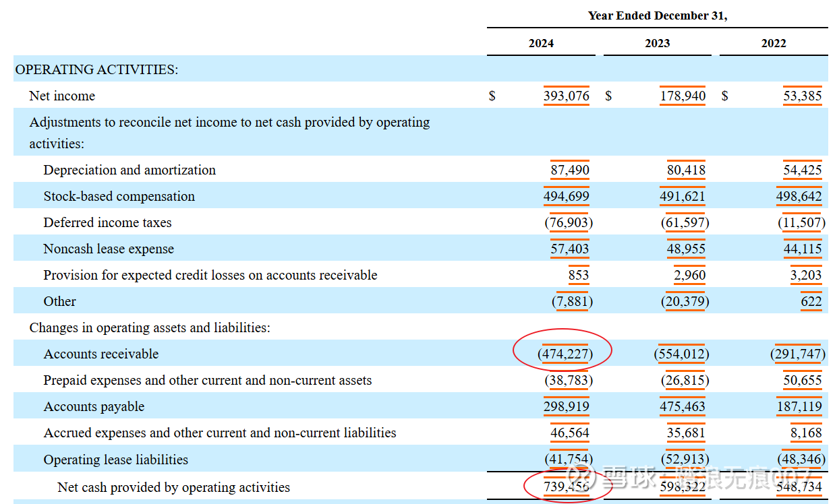This screenshot has width=837, height=504.
Task: Click the 2024 Net income value 393,076
Action: tap(566, 96)
